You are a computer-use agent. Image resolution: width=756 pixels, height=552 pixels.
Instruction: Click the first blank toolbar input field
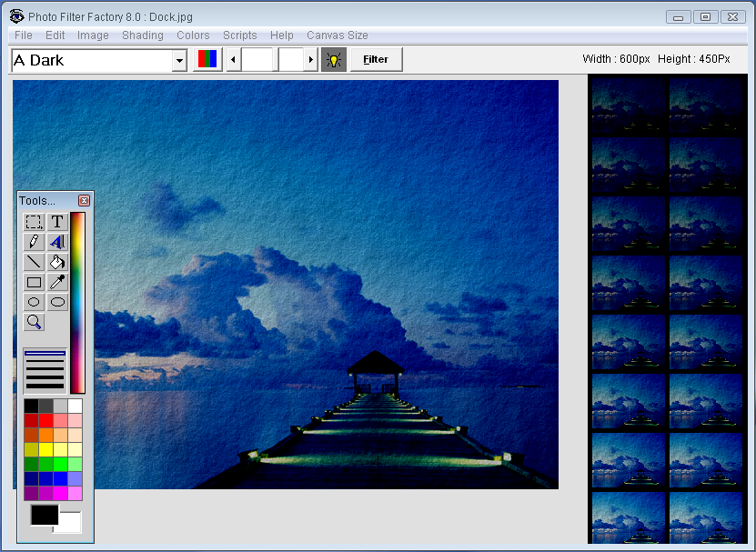point(257,60)
